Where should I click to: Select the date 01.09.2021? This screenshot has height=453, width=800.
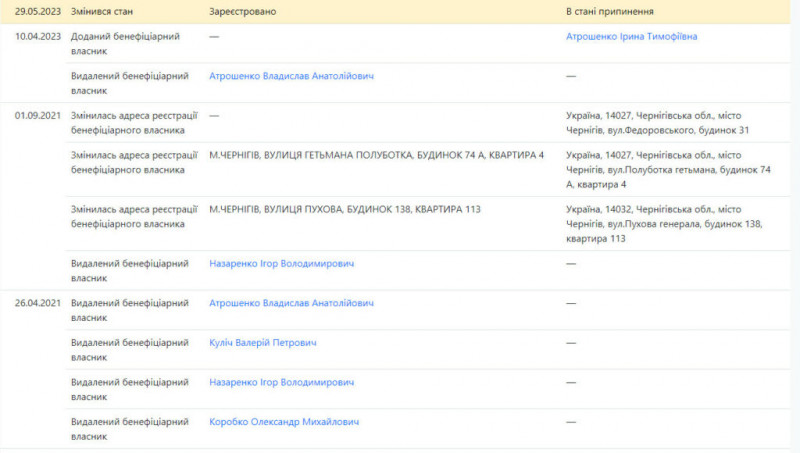38,116
